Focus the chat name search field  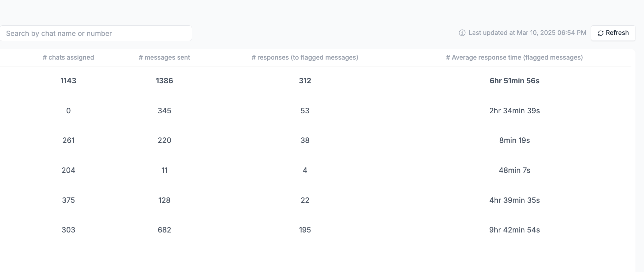click(96, 33)
